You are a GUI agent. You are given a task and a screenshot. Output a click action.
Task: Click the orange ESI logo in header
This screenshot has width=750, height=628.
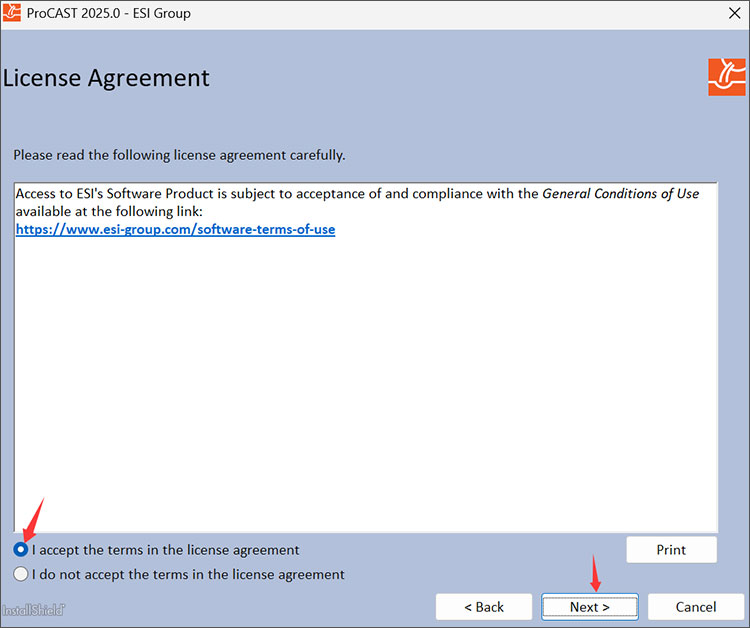(x=727, y=77)
